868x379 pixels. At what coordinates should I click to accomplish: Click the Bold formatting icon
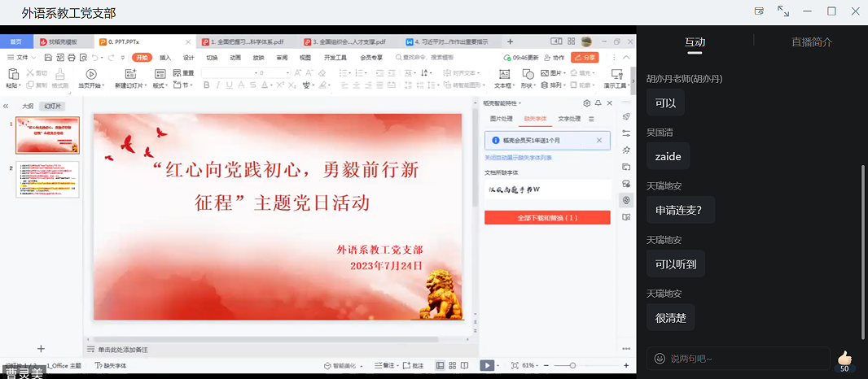(207, 85)
